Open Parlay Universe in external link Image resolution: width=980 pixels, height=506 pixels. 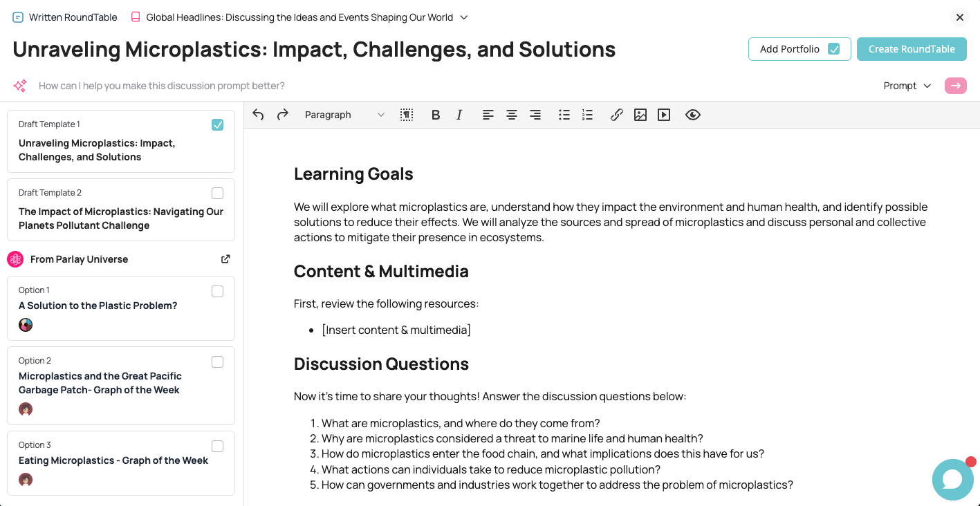[225, 259]
